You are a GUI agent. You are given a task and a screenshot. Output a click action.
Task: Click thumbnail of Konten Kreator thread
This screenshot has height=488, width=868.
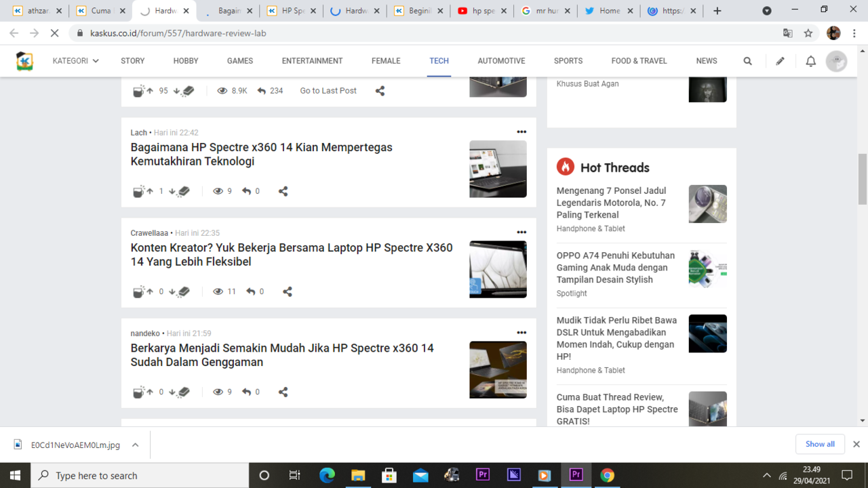pyautogui.click(x=498, y=269)
